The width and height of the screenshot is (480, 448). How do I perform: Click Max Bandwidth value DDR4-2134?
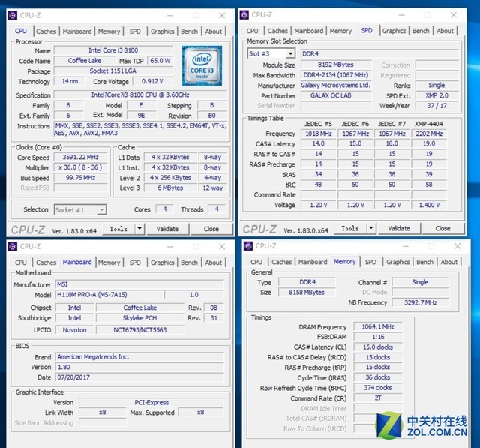coord(336,75)
